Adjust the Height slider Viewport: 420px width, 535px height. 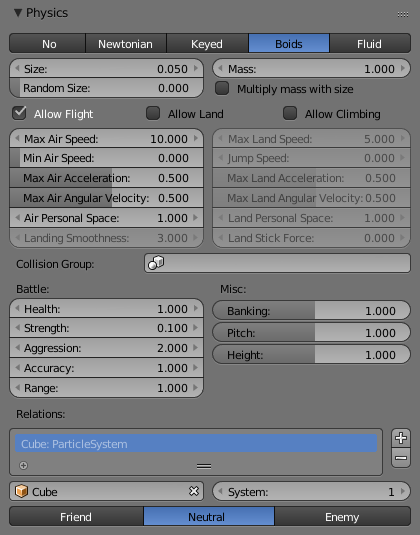(x=312, y=355)
